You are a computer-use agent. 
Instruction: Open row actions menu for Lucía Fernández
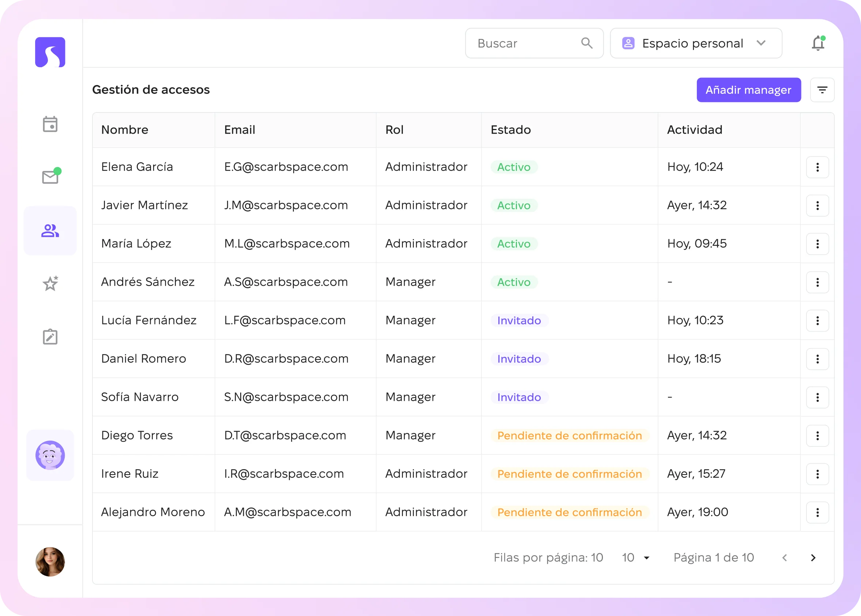click(817, 320)
